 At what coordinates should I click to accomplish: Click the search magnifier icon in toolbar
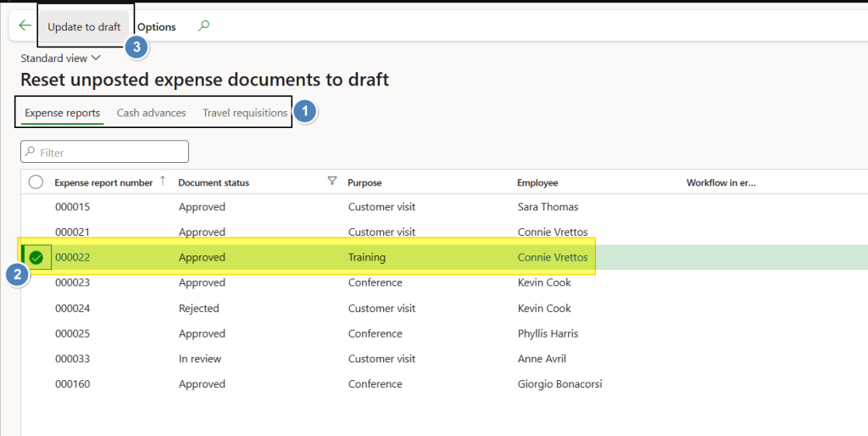click(203, 26)
